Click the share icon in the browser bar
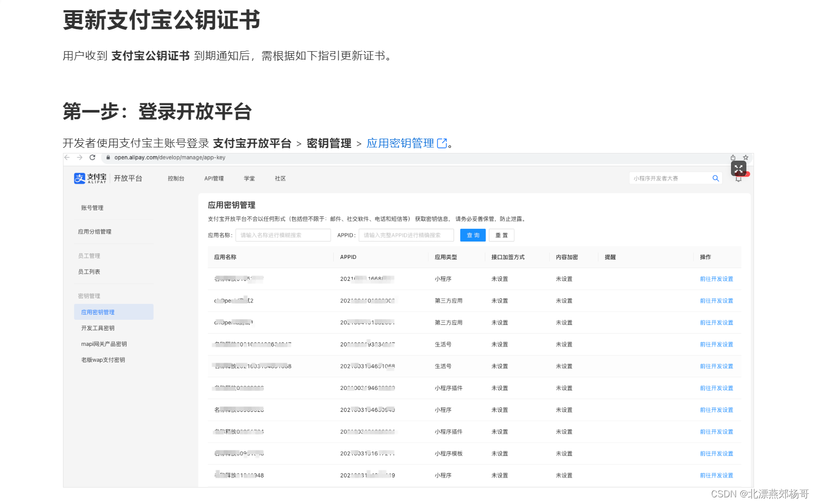The width and height of the screenshot is (817, 504). pos(733,158)
